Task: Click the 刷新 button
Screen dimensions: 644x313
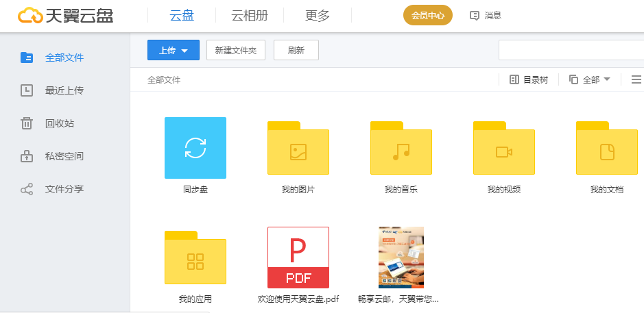Action: click(x=296, y=50)
